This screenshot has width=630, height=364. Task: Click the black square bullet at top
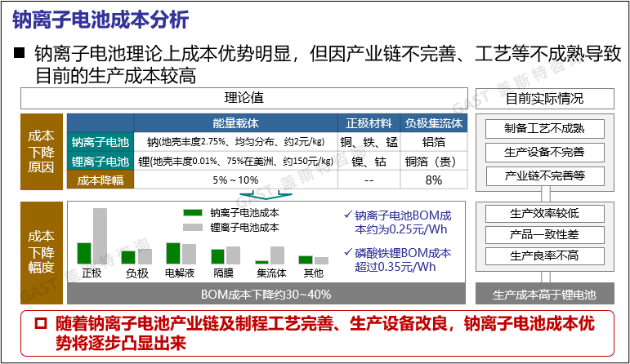(19, 54)
